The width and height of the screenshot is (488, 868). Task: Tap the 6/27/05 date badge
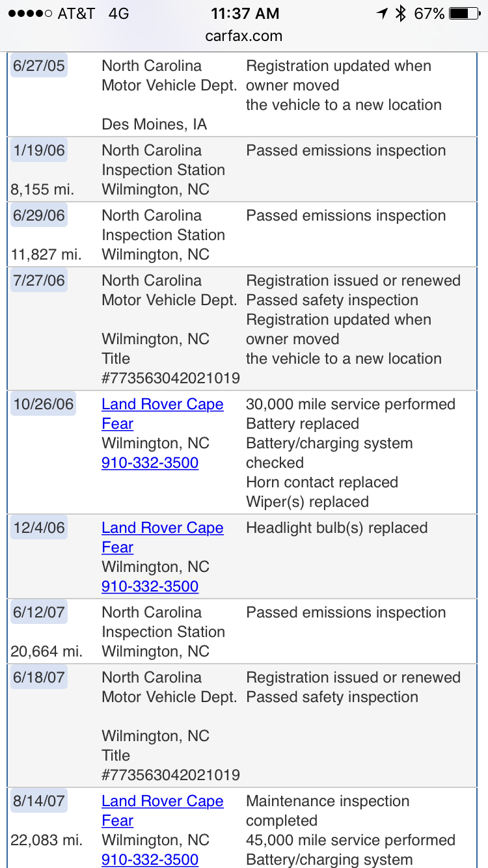(38, 66)
